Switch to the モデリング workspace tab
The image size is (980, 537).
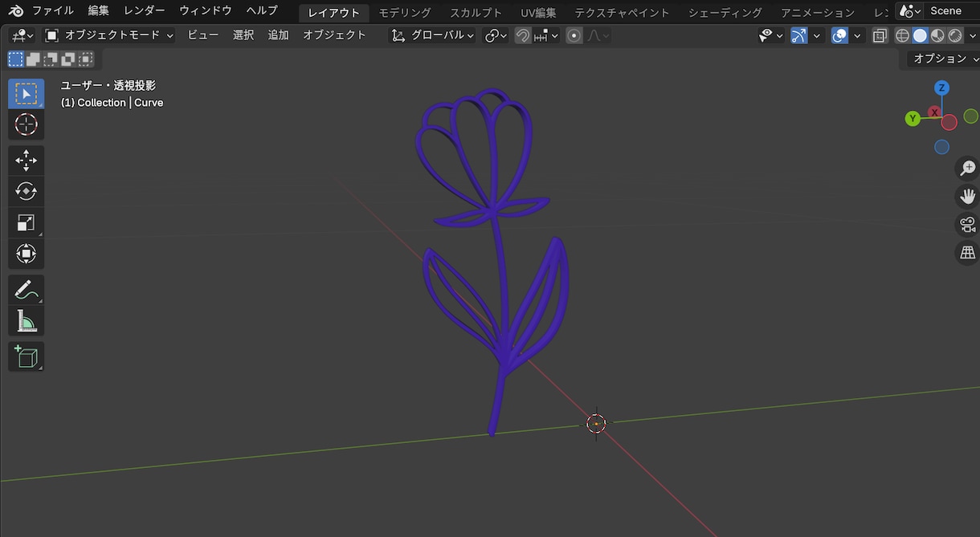[x=405, y=12]
